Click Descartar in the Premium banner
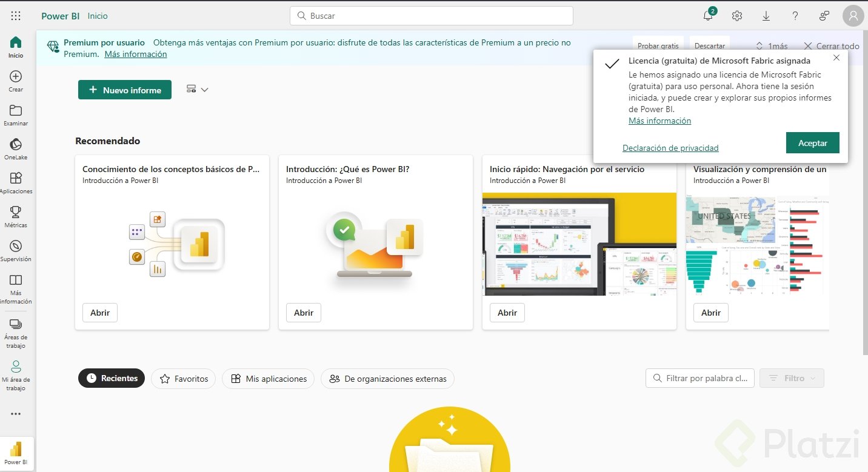This screenshot has height=472, width=868. pos(710,45)
